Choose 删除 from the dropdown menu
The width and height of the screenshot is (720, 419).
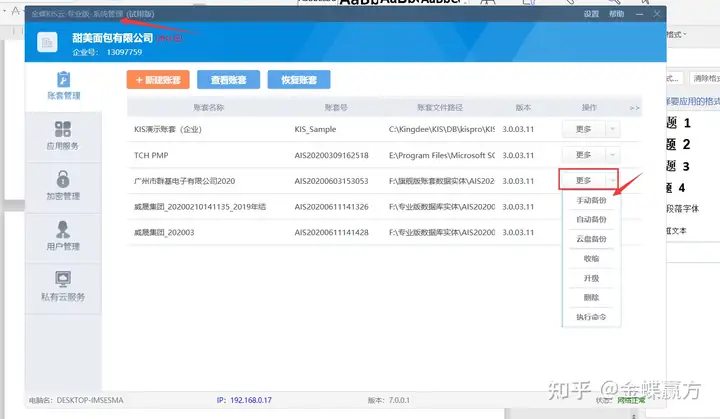(591, 298)
